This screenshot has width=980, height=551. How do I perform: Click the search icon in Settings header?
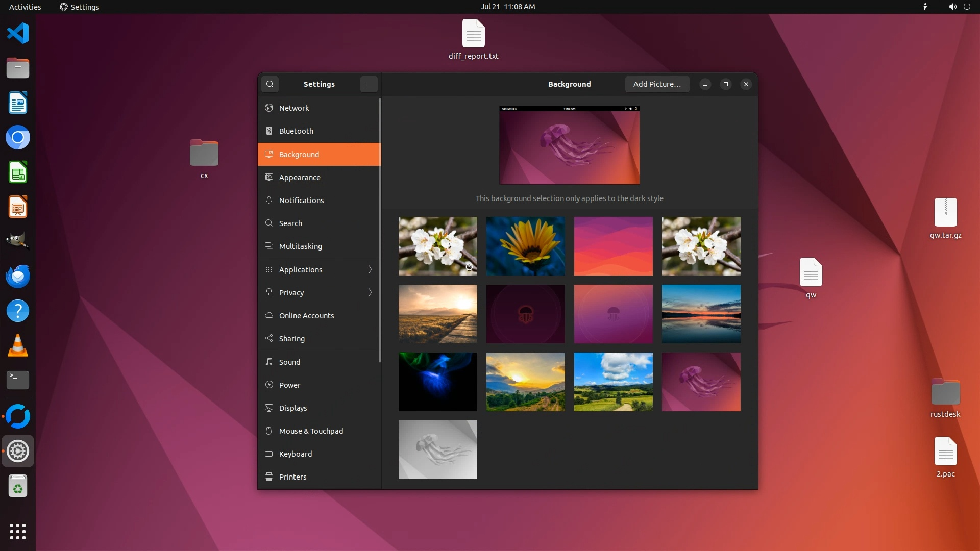point(270,84)
